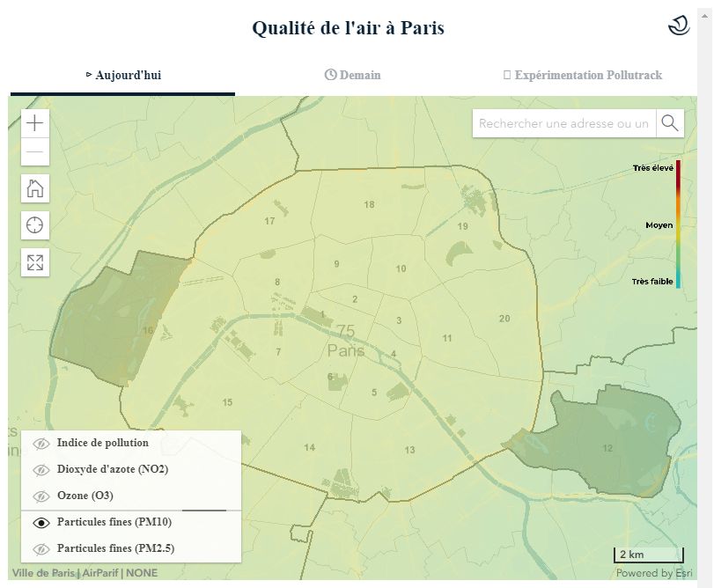Click the air quality color legend scale
The height and width of the screenshot is (588, 714).
pos(677,224)
